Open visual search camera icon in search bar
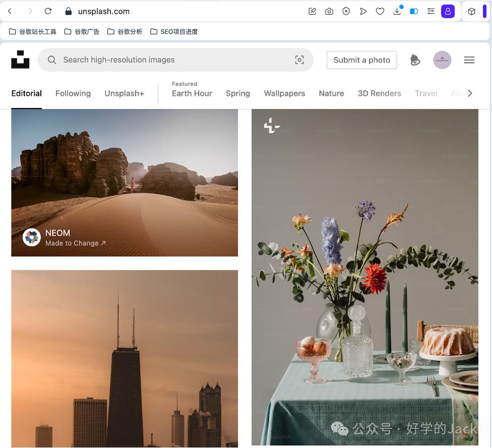The width and height of the screenshot is (492, 448). click(x=299, y=60)
